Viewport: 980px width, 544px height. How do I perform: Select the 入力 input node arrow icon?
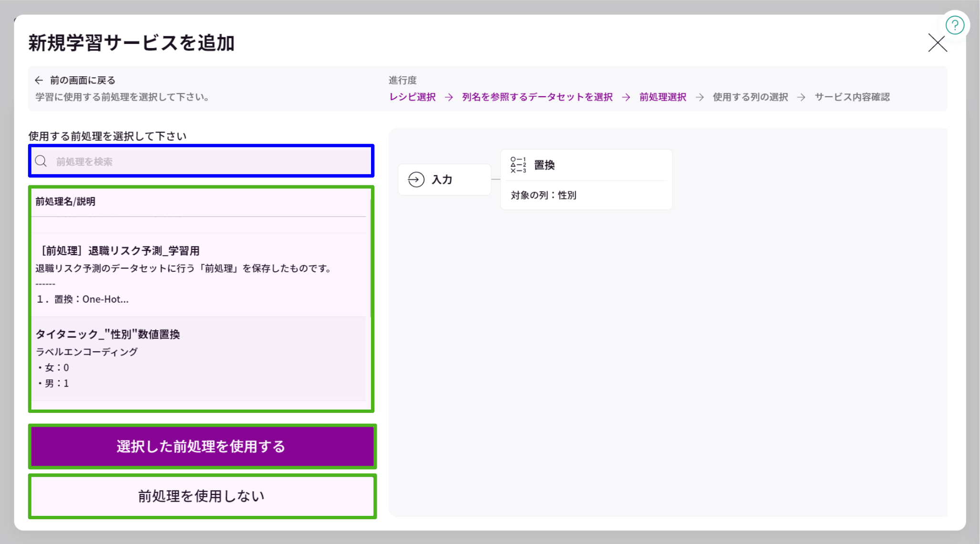[416, 179]
